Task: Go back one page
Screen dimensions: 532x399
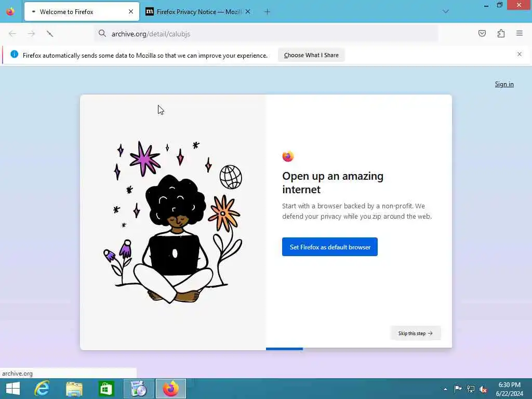Action: click(12, 34)
